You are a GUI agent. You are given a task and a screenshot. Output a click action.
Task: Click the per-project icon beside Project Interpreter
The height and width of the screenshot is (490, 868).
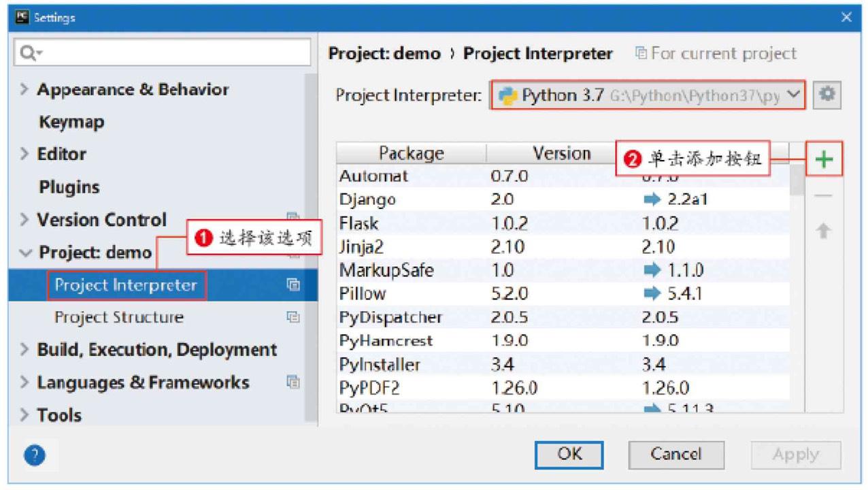tap(293, 285)
